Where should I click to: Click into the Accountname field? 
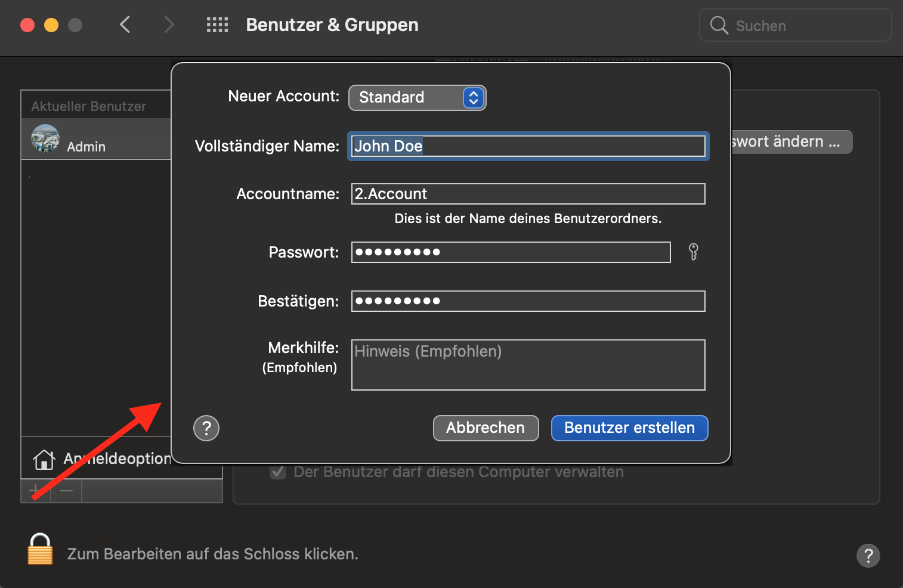pos(528,194)
